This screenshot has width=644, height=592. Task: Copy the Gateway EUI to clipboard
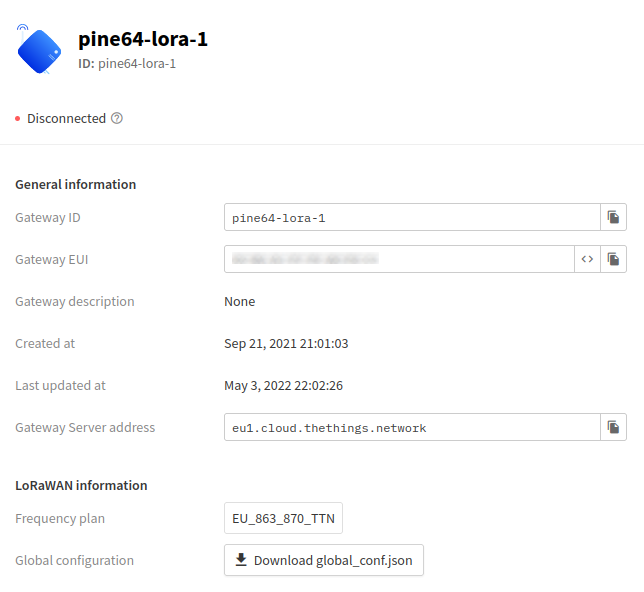pyautogui.click(x=613, y=259)
